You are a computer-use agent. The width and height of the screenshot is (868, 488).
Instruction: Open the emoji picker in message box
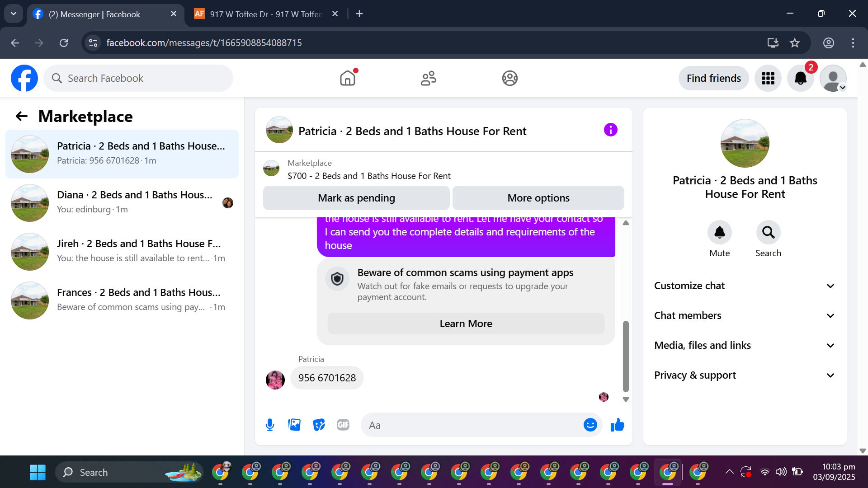pyautogui.click(x=590, y=425)
